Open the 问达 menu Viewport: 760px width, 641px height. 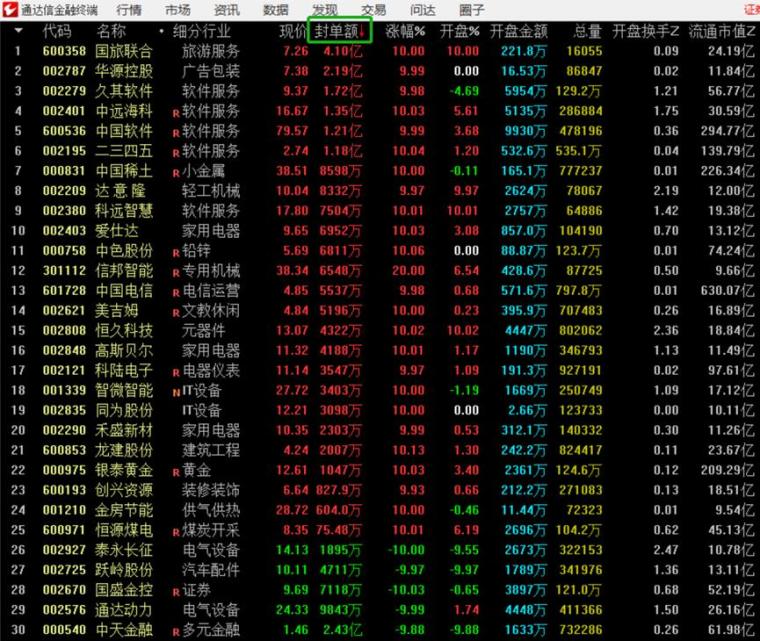click(423, 10)
